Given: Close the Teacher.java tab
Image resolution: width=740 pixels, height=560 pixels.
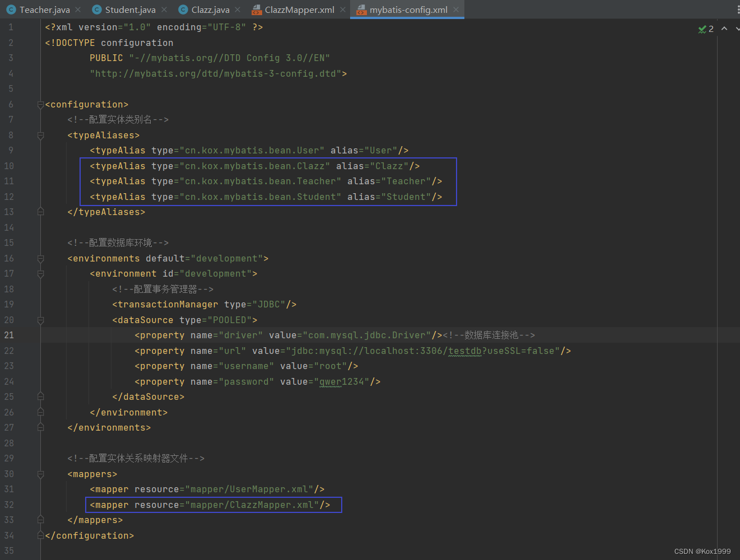Looking at the screenshot, I should coord(78,10).
